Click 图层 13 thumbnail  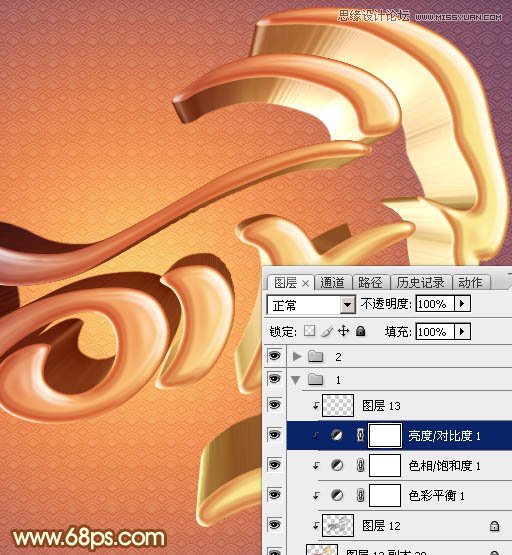338,405
